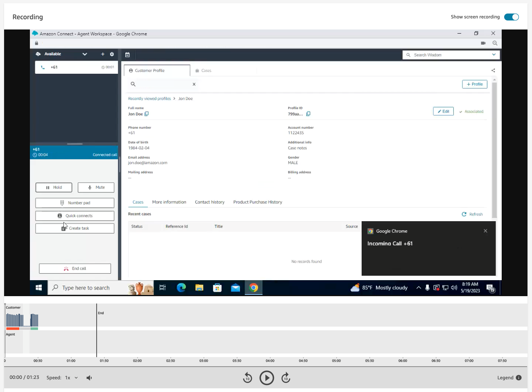Click the + Profile button
Screen dimensions: 532x392
pos(475,84)
